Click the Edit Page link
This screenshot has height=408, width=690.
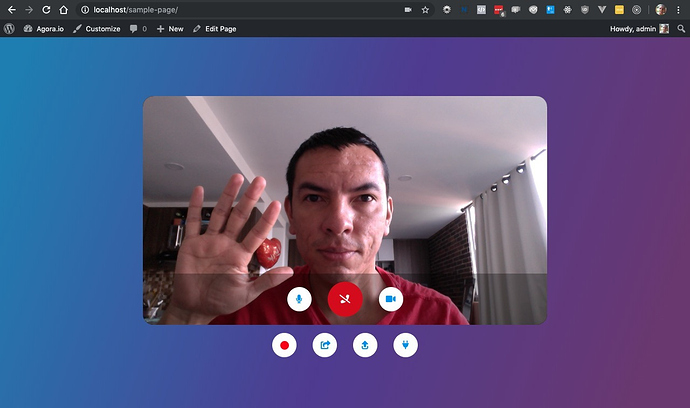[215, 29]
